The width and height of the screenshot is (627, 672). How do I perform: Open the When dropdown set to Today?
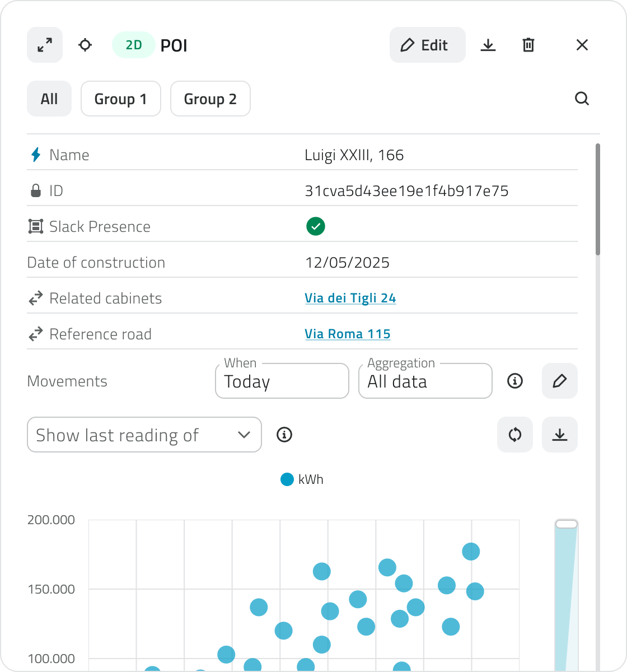click(282, 381)
